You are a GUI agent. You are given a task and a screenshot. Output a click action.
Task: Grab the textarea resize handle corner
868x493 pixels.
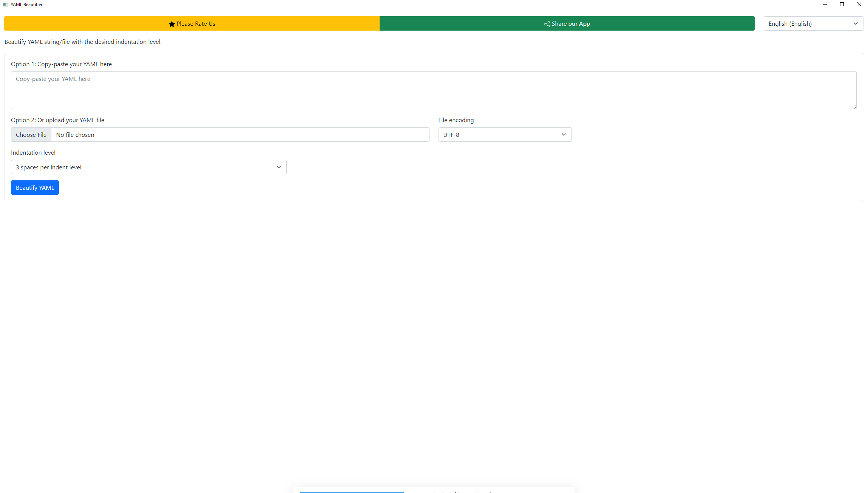click(854, 107)
